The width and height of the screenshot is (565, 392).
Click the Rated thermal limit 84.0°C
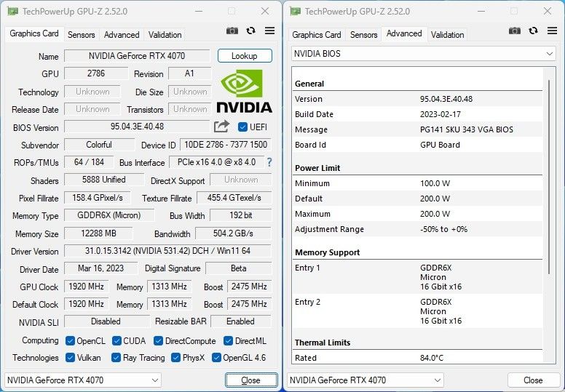(432, 358)
